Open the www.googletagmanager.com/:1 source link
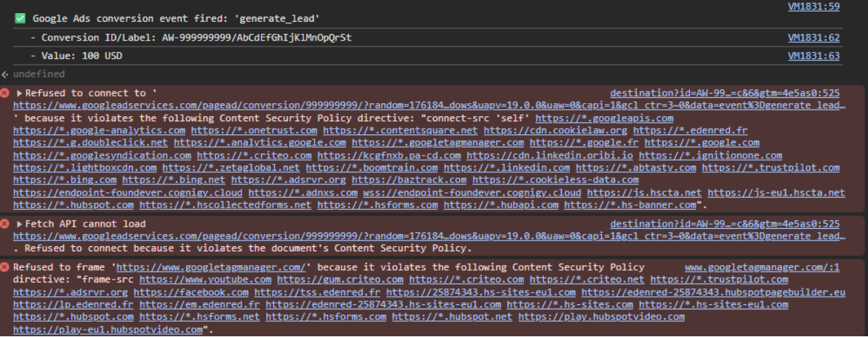This screenshot has width=868, height=337. pos(762,267)
